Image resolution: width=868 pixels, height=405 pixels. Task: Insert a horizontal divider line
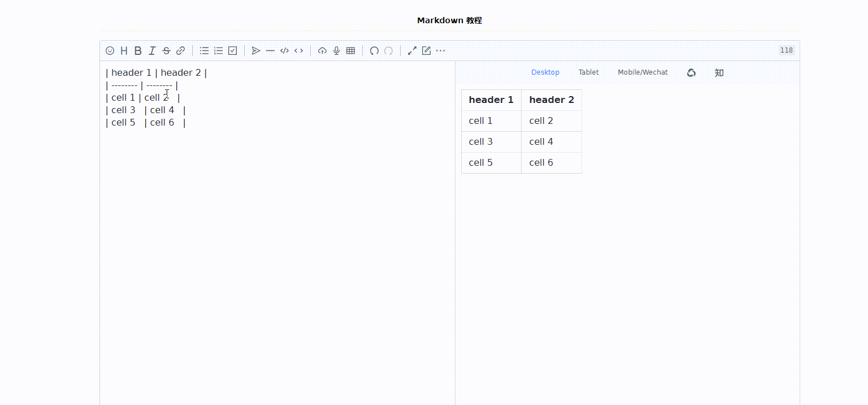[x=270, y=51]
